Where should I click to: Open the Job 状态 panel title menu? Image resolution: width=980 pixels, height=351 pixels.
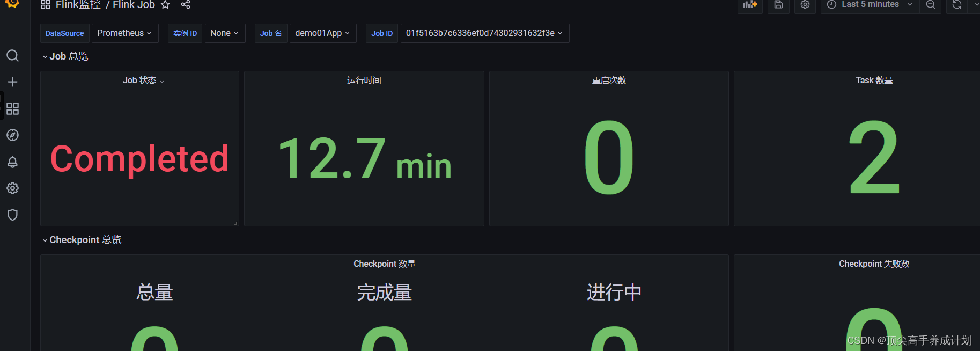pos(143,81)
